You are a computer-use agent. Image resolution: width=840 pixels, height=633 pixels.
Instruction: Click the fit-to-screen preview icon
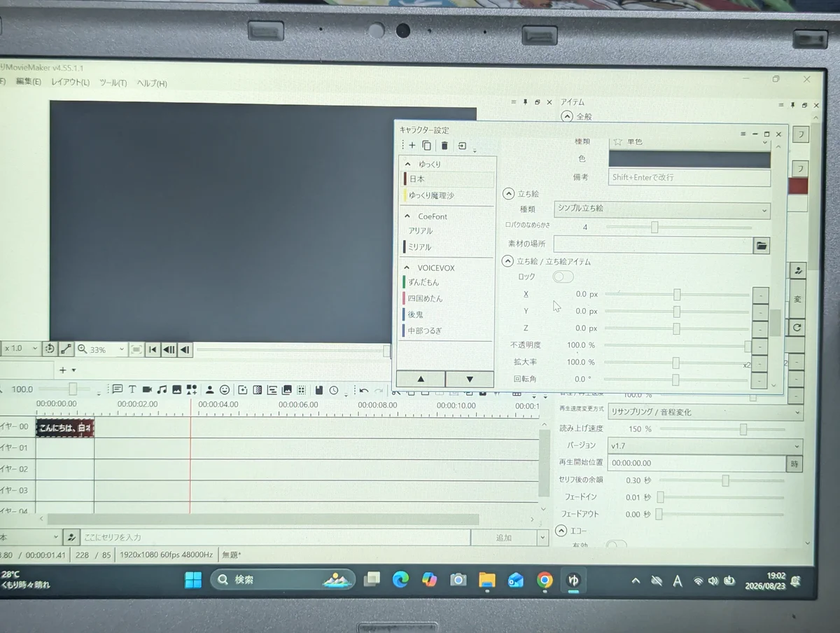click(136, 349)
